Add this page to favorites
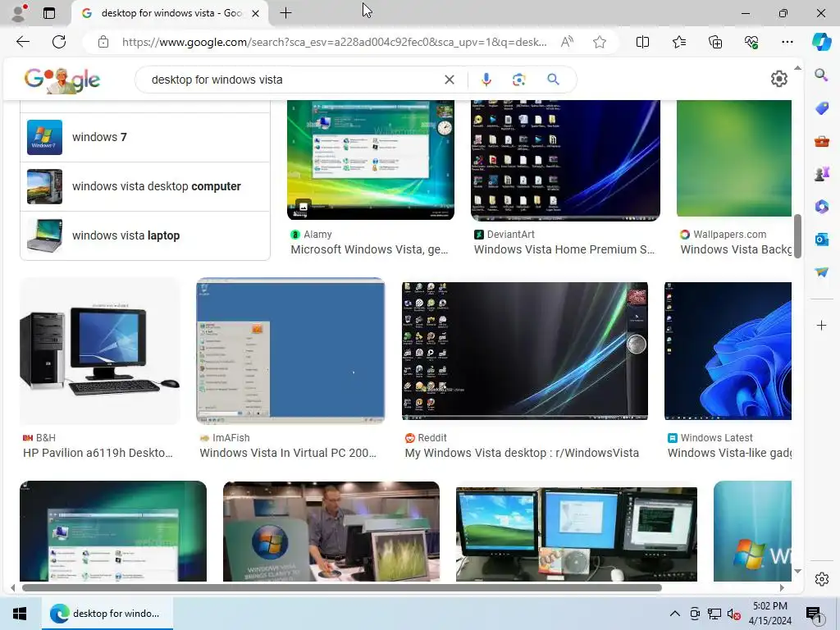840x630 pixels. [x=600, y=42]
